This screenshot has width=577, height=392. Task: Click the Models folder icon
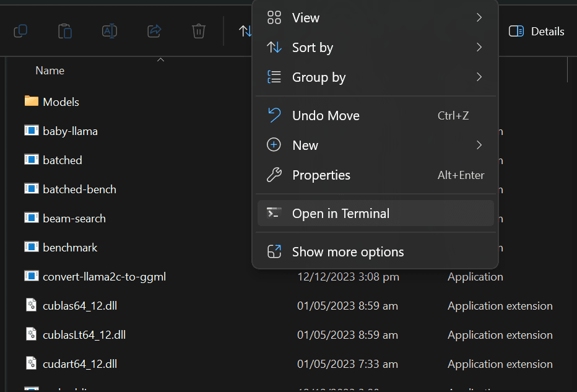tap(32, 101)
